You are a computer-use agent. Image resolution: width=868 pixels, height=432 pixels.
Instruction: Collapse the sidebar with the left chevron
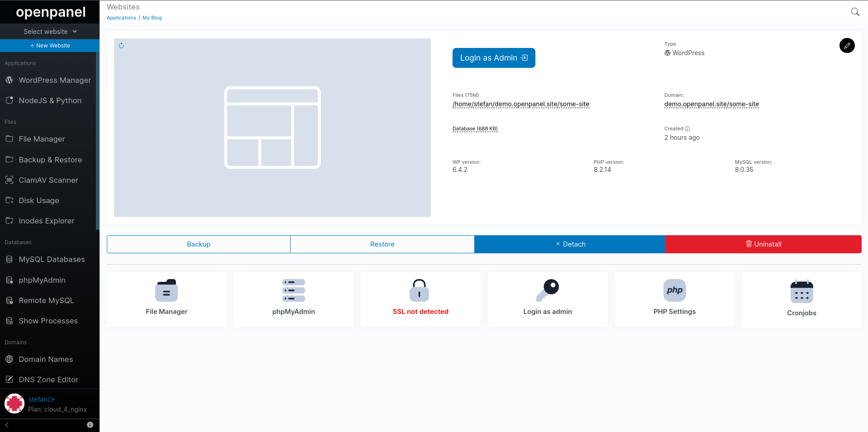click(x=7, y=425)
